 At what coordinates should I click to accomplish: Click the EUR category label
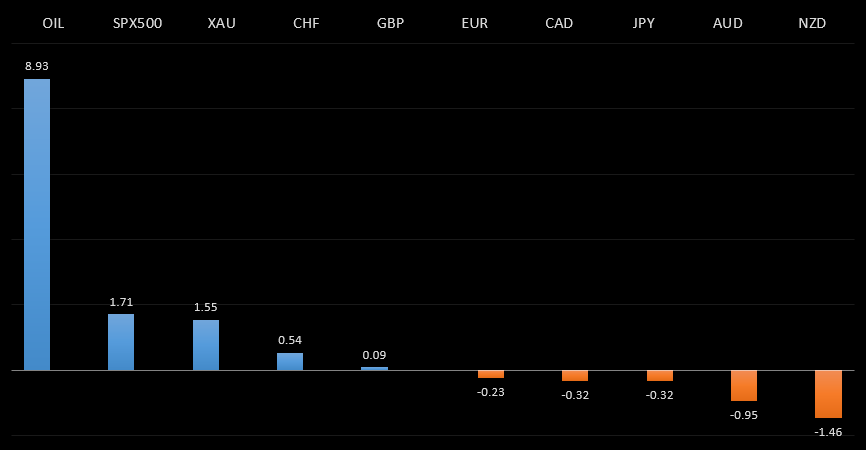coord(475,23)
